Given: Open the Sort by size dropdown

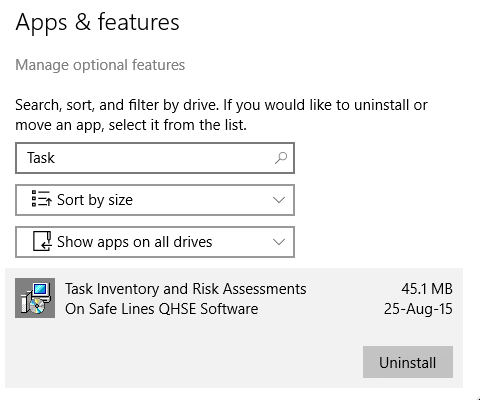Looking at the screenshot, I should pos(155,200).
